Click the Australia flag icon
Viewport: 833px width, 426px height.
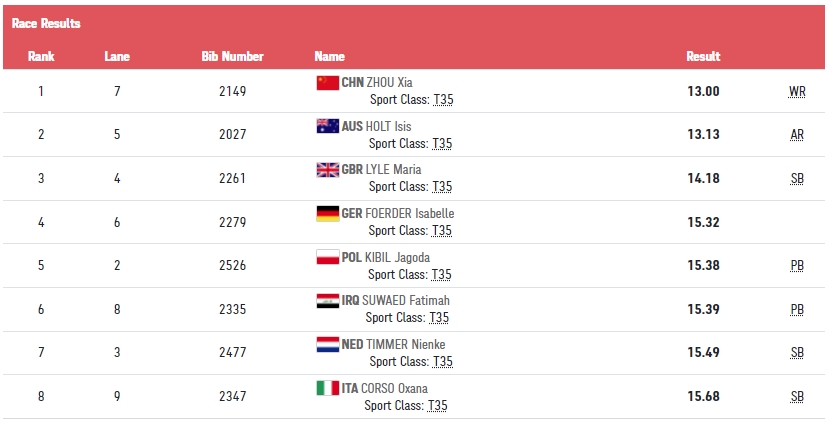click(327, 126)
